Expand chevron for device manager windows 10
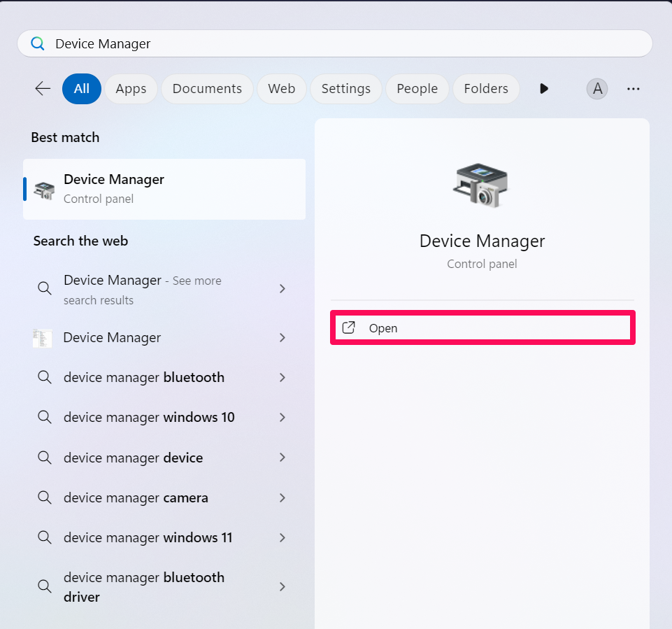 (282, 417)
